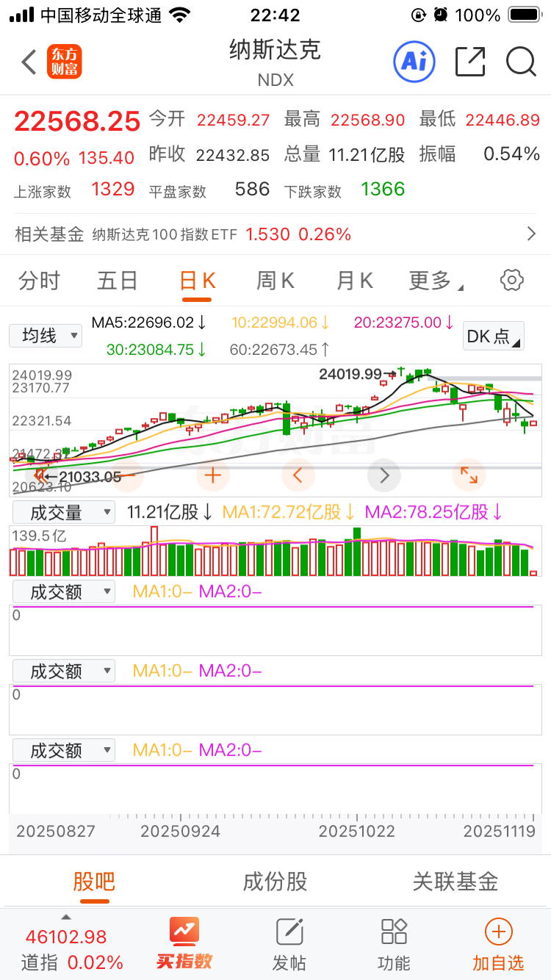Expand the 相关基金 row chevron
The height and width of the screenshot is (980, 551).
point(532,234)
